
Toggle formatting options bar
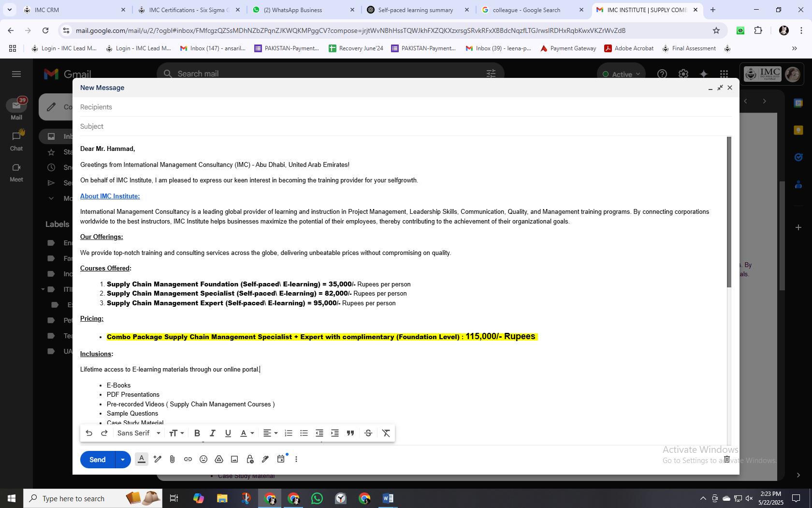pos(142,459)
